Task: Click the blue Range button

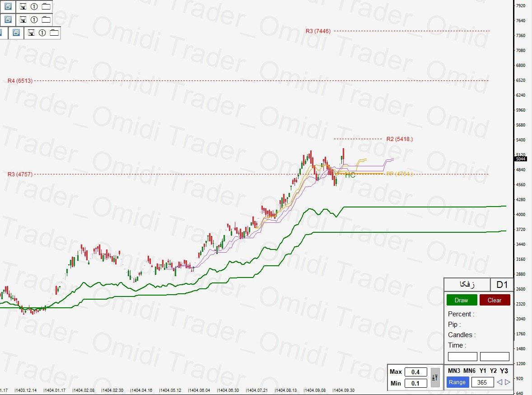Action: click(x=457, y=382)
